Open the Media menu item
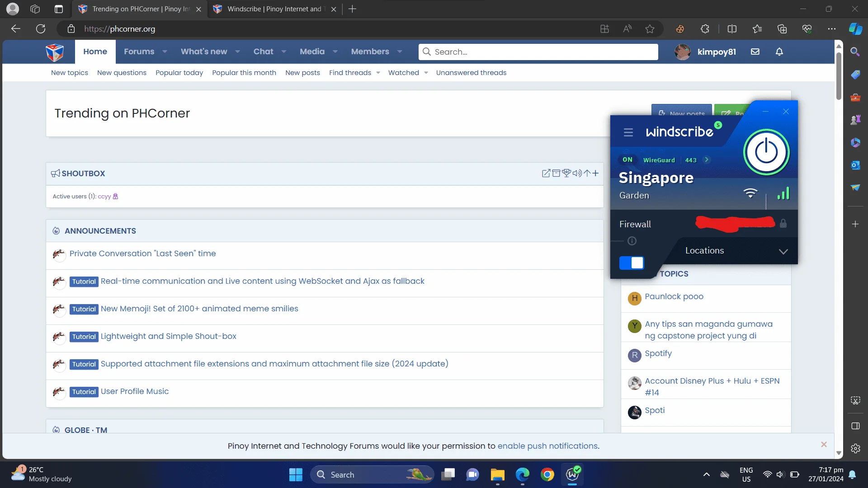Screen dimensions: 868x488 click(312, 52)
